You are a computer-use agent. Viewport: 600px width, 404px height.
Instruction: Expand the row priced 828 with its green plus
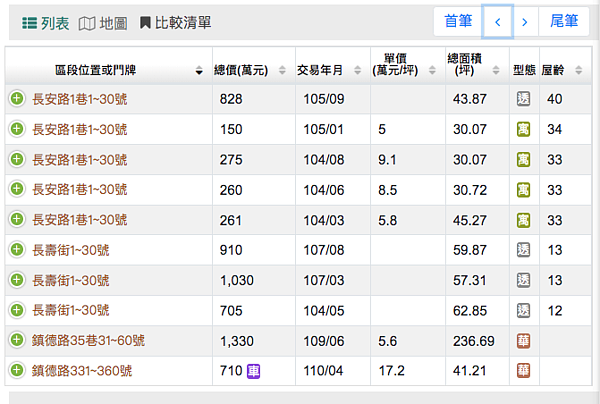17,99
